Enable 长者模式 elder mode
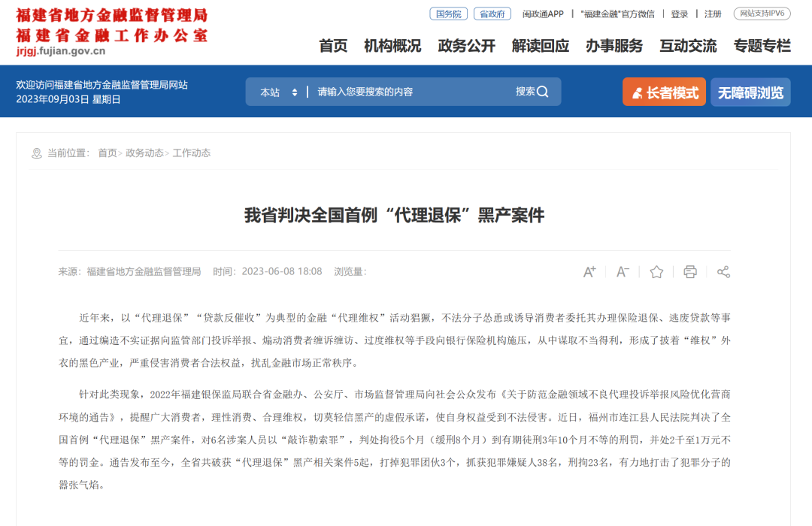This screenshot has width=812, height=526. click(x=664, y=91)
